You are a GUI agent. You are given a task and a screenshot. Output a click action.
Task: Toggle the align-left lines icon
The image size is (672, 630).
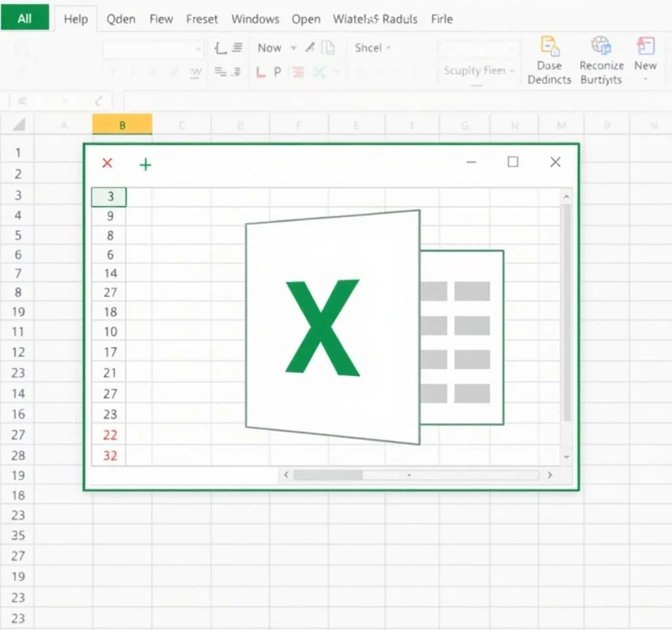pos(238,47)
